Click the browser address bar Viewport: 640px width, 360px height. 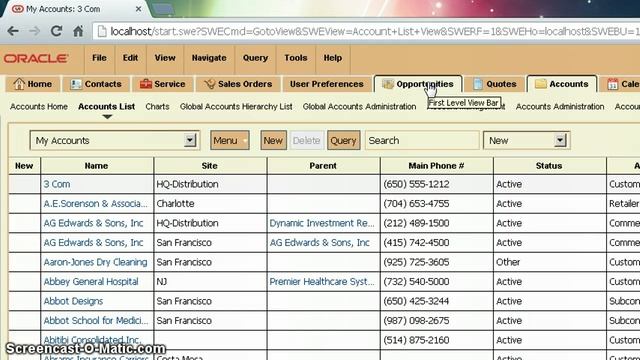[x=367, y=31]
